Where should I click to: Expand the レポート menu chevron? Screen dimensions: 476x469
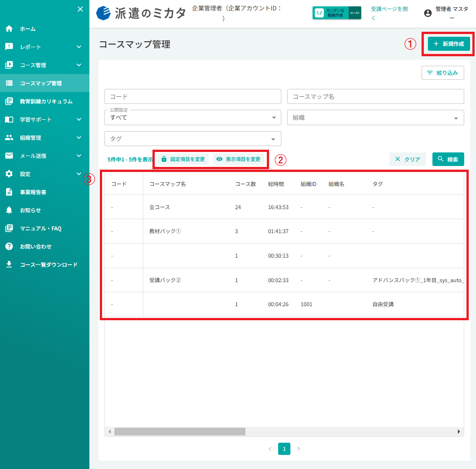coord(79,47)
